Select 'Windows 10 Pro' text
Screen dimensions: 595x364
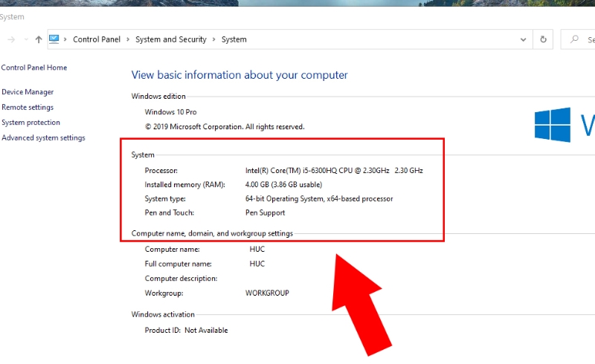[170, 112]
